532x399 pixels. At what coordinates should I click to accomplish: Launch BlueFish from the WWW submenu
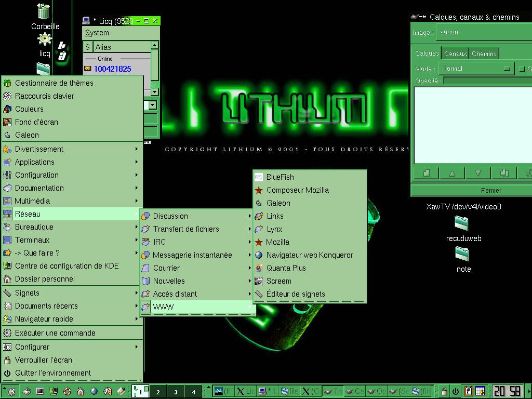(x=310, y=177)
